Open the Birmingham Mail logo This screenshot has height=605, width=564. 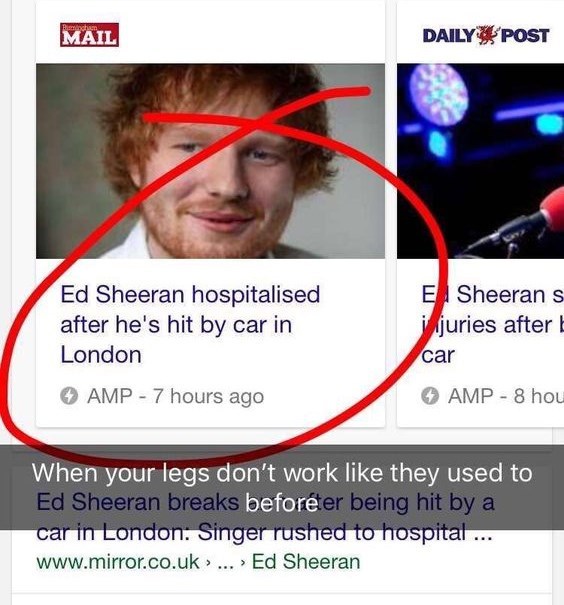(89, 35)
